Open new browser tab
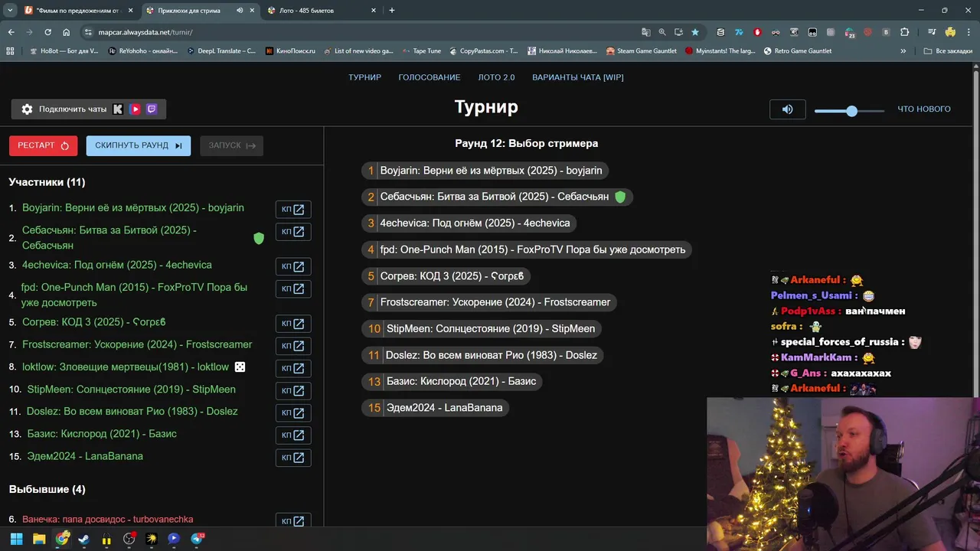This screenshot has width=980, height=551. 392,11
